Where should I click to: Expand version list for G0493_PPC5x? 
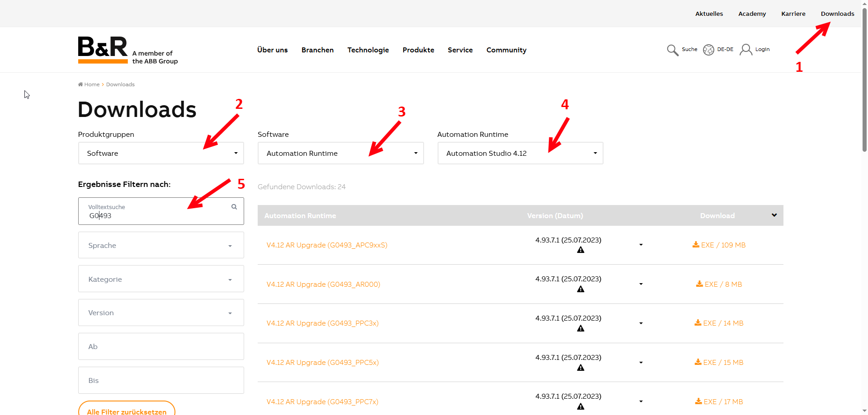[x=641, y=363]
